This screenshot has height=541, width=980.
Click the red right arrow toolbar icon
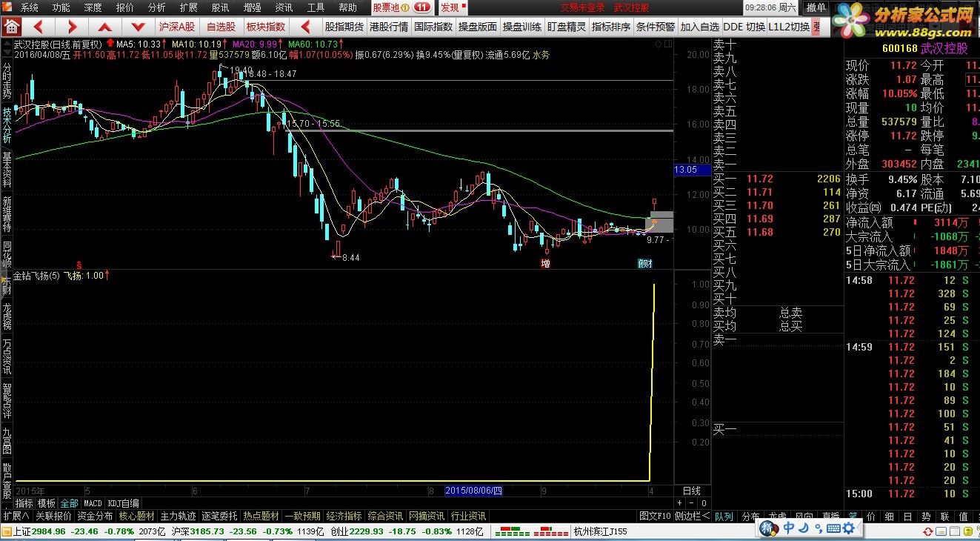(x=72, y=27)
